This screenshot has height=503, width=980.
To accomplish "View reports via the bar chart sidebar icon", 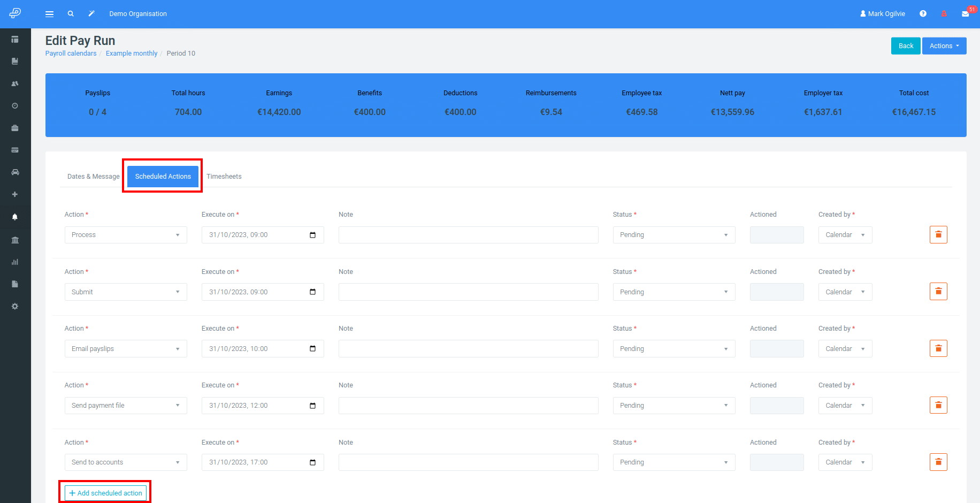I will coord(15,262).
